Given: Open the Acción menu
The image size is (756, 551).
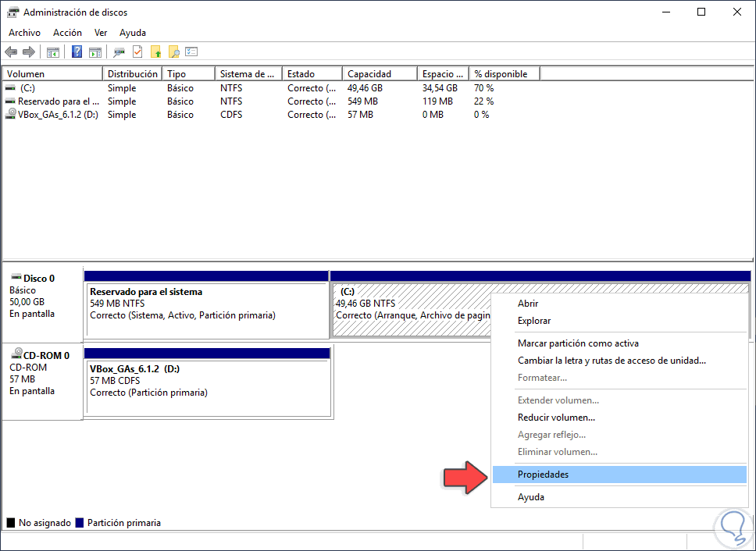Looking at the screenshot, I should (x=67, y=33).
